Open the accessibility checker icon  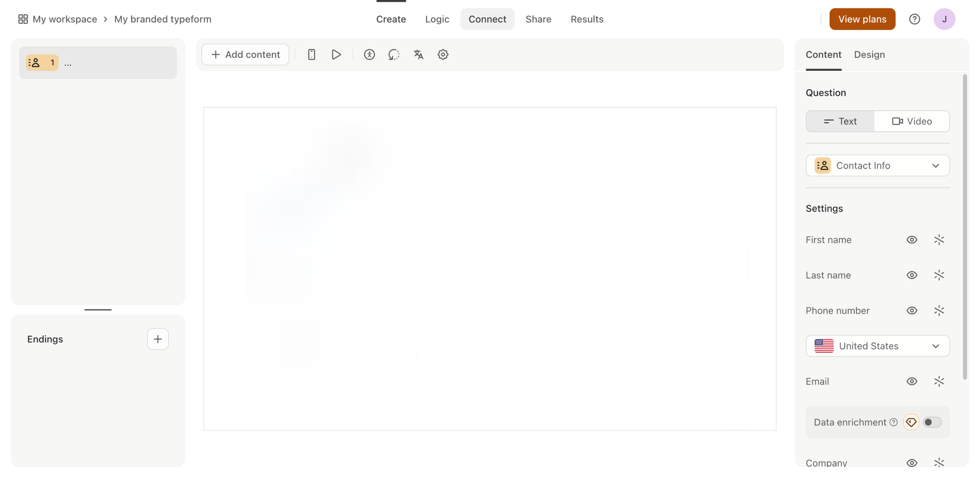click(x=369, y=54)
